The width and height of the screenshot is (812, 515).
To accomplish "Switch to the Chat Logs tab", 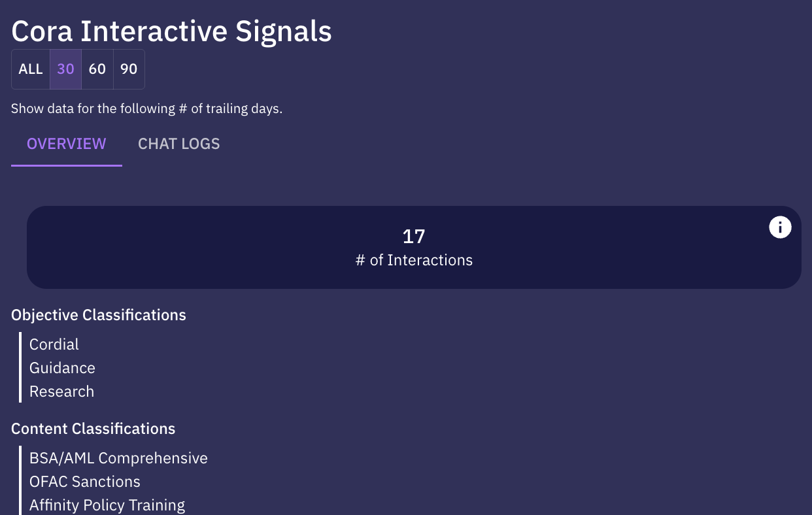I will [x=178, y=144].
